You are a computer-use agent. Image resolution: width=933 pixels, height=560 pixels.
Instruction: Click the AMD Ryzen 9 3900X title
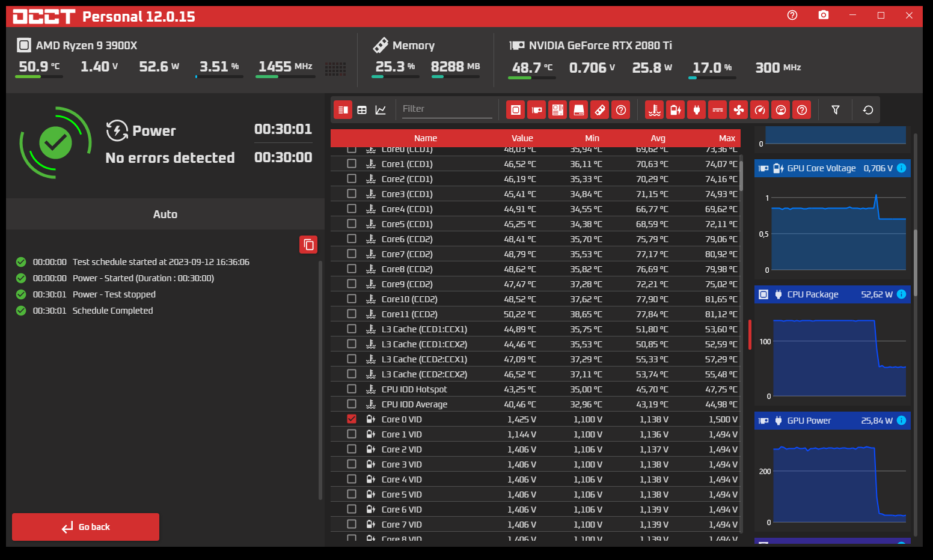click(87, 45)
